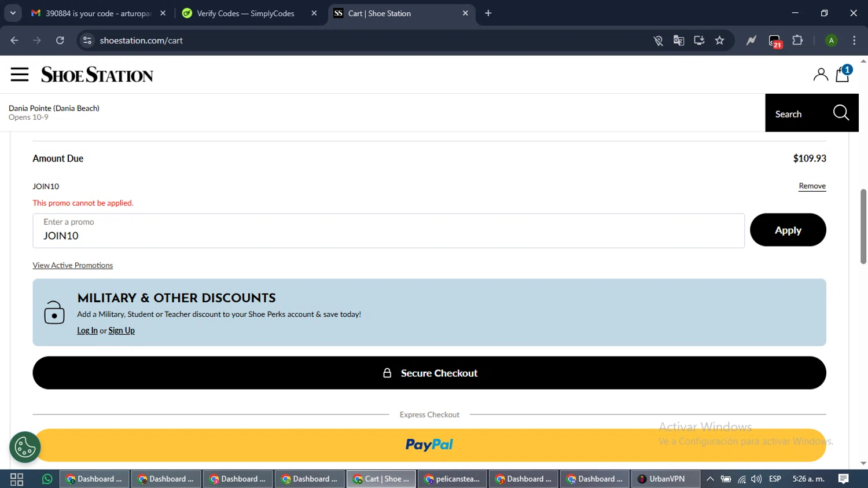Open the Chrome extensions puzzle icon
The height and width of the screenshot is (488, 868).
797,41
